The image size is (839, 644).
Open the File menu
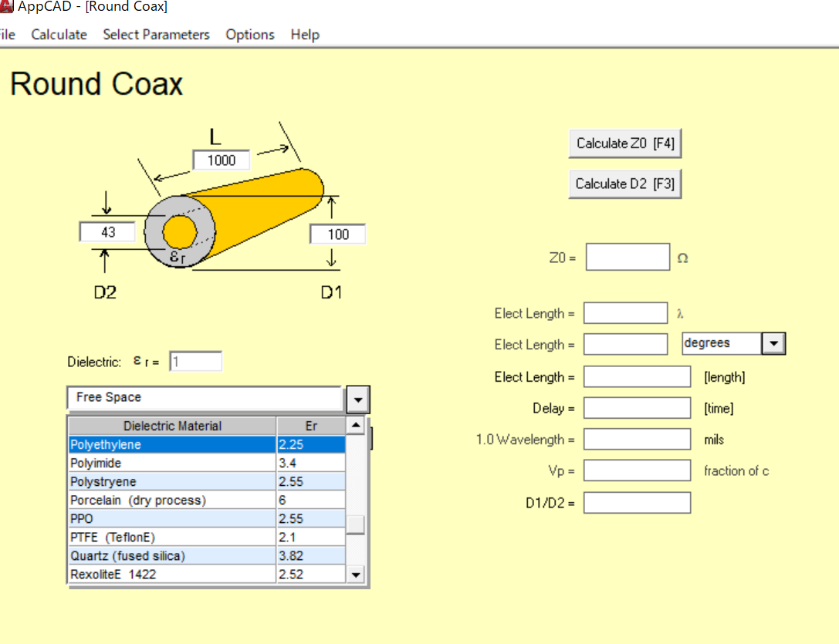click(x=7, y=35)
